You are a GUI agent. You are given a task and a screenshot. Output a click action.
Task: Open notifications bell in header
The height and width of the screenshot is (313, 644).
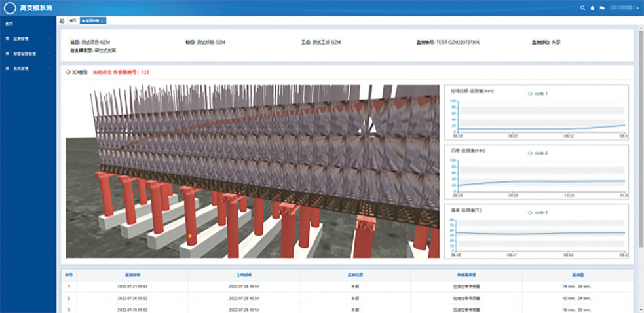pos(592,8)
